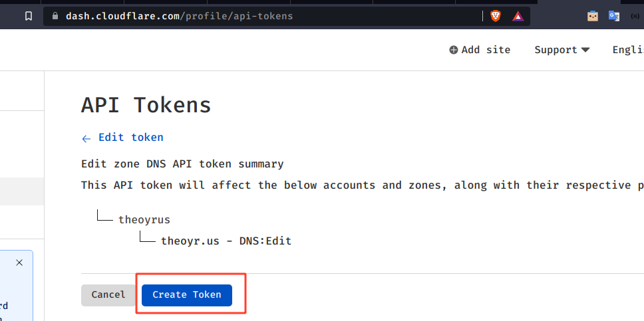Go back via Edit token link
The width and height of the screenshot is (644, 321).
coord(130,138)
